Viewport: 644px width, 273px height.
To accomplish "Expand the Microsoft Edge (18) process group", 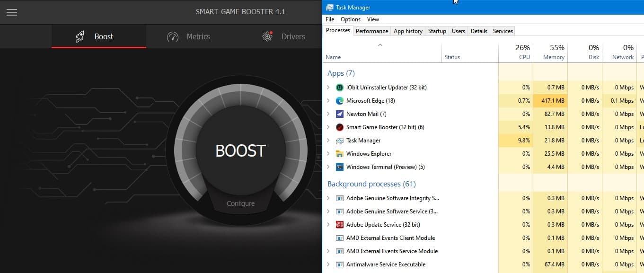I will (328, 101).
